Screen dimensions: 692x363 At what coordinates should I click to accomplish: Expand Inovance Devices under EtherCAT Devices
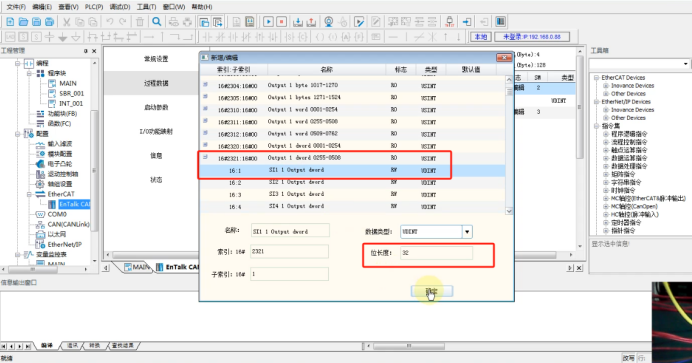[606, 86]
